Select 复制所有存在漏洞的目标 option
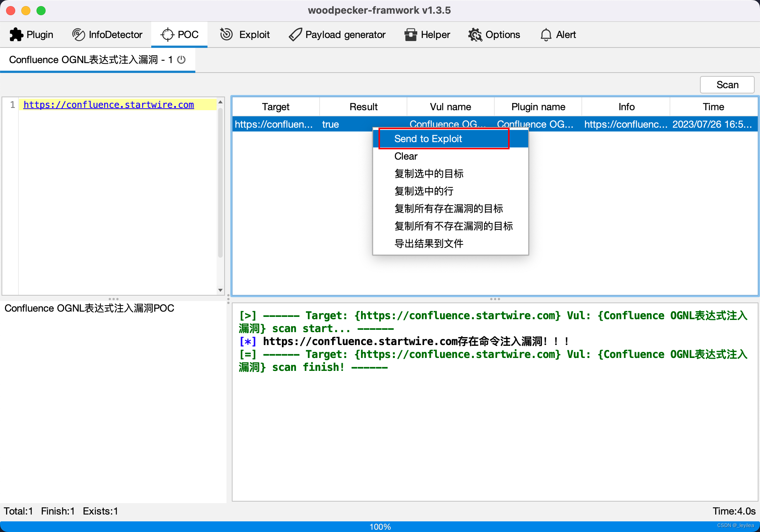The image size is (760, 532). pos(448,208)
